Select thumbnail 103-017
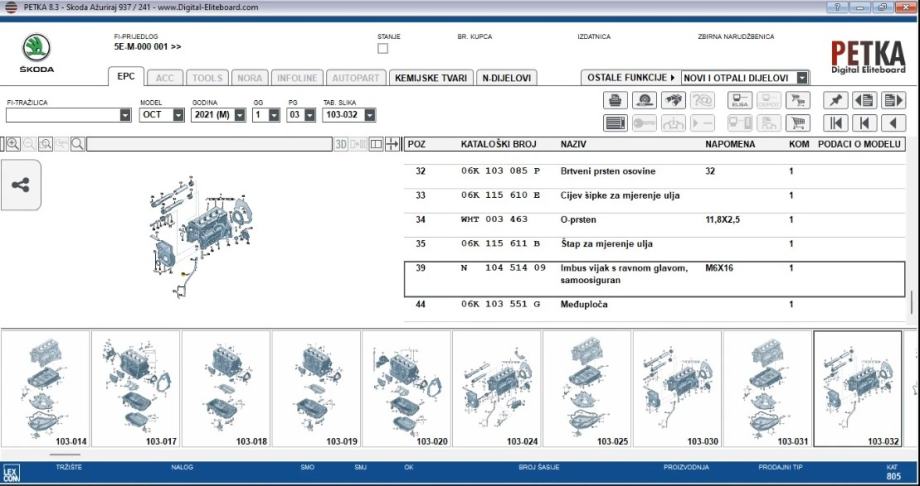Viewport: 920px width, 486px height. pos(136,389)
